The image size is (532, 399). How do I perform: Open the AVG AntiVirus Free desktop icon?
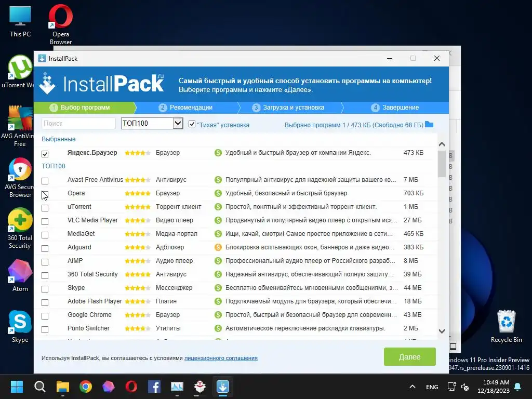coord(18,126)
